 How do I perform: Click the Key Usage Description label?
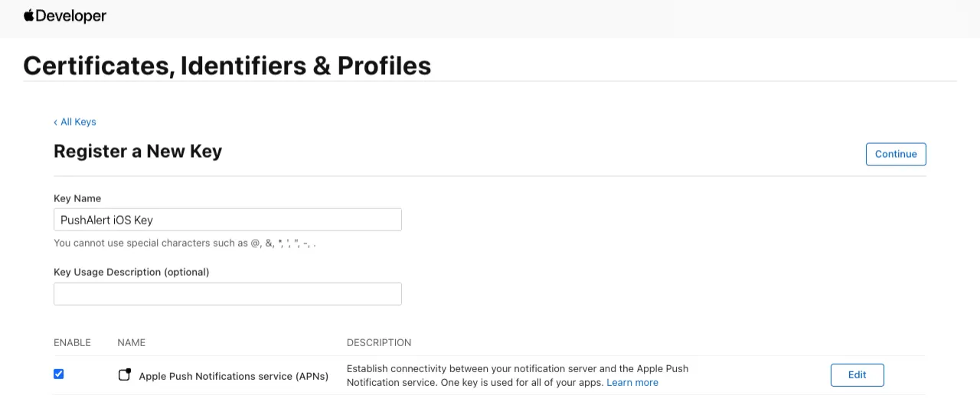pyautogui.click(x=131, y=272)
